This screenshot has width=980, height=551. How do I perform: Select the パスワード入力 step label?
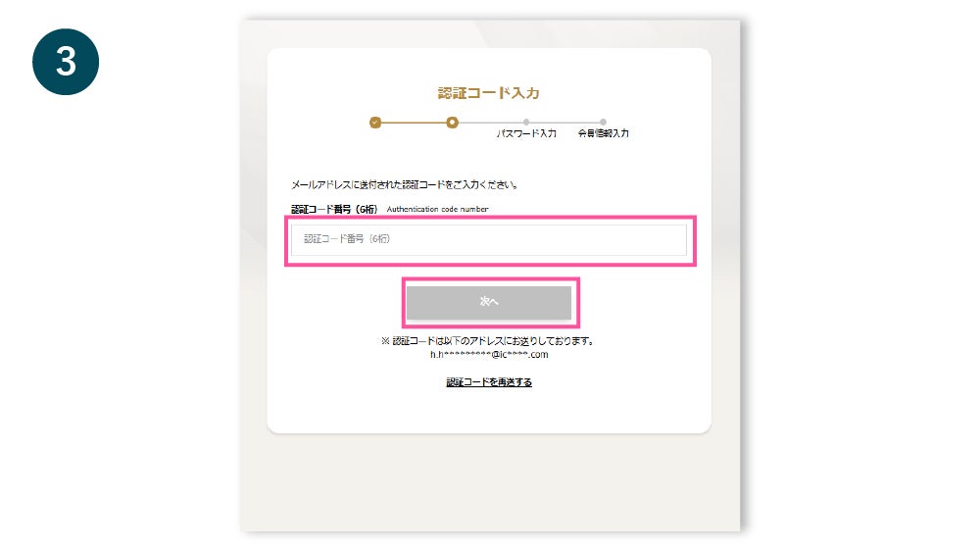click(526, 133)
